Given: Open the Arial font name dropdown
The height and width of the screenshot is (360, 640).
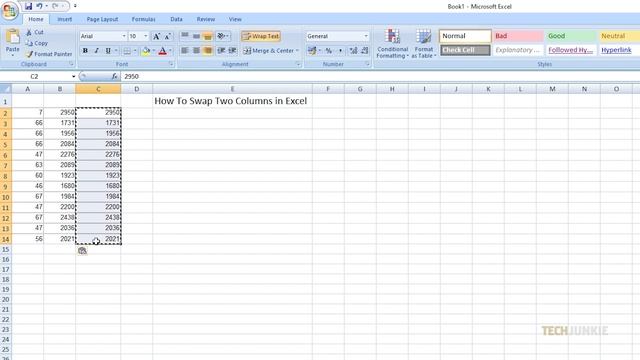Looking at the screenshot, I should coord(124,36).
